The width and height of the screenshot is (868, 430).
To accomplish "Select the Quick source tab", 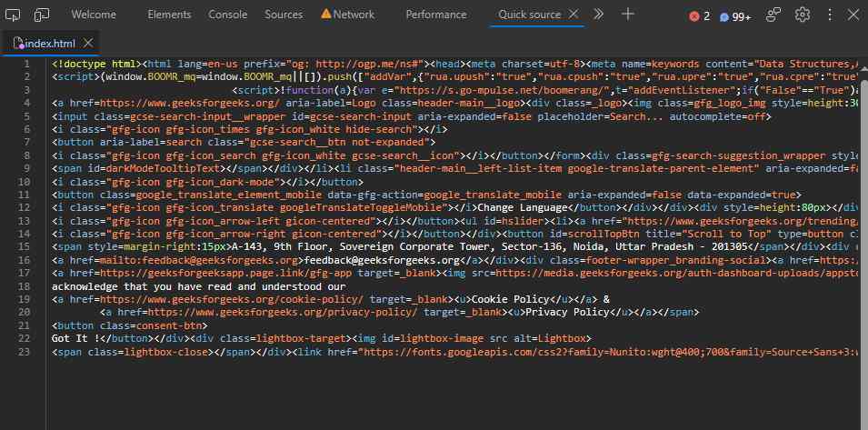I will [x=529, y=15].
